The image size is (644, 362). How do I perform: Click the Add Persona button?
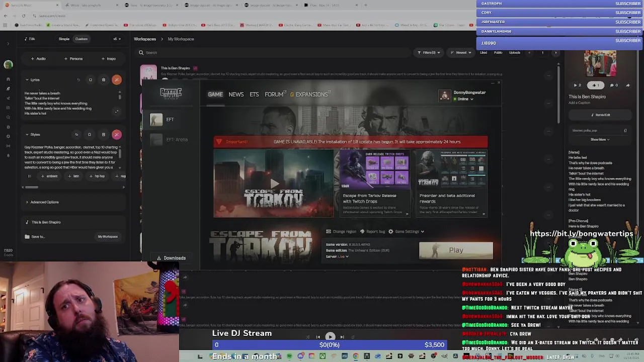[73, 59]
